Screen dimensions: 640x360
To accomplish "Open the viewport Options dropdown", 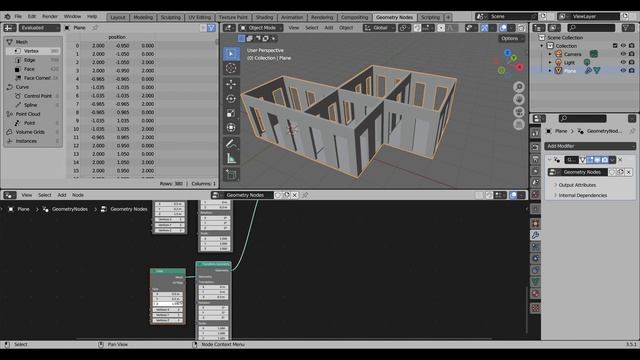I will [511, 38].
